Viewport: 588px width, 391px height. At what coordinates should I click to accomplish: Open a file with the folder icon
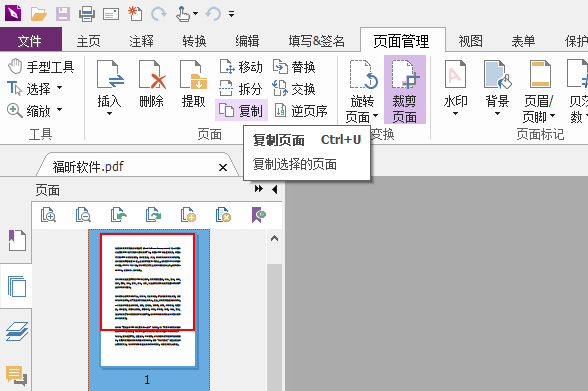coord(39,13)
